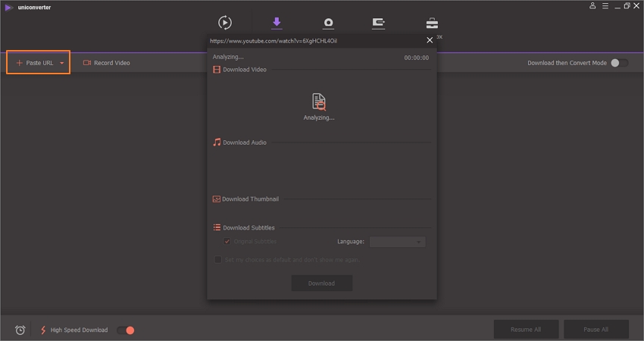Click the Download Thumbnail section label
Screen dimensions: 644x341
[251, 199]
